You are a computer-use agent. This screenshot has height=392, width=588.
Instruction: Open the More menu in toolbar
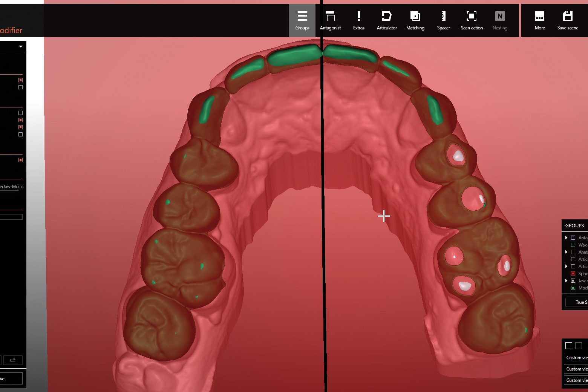(540, 20)
